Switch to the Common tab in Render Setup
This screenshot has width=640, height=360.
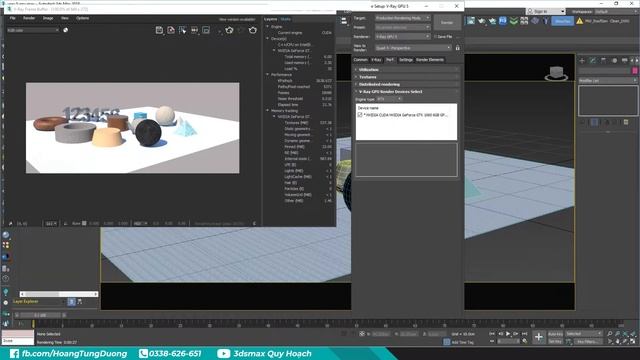pos(360,60)
